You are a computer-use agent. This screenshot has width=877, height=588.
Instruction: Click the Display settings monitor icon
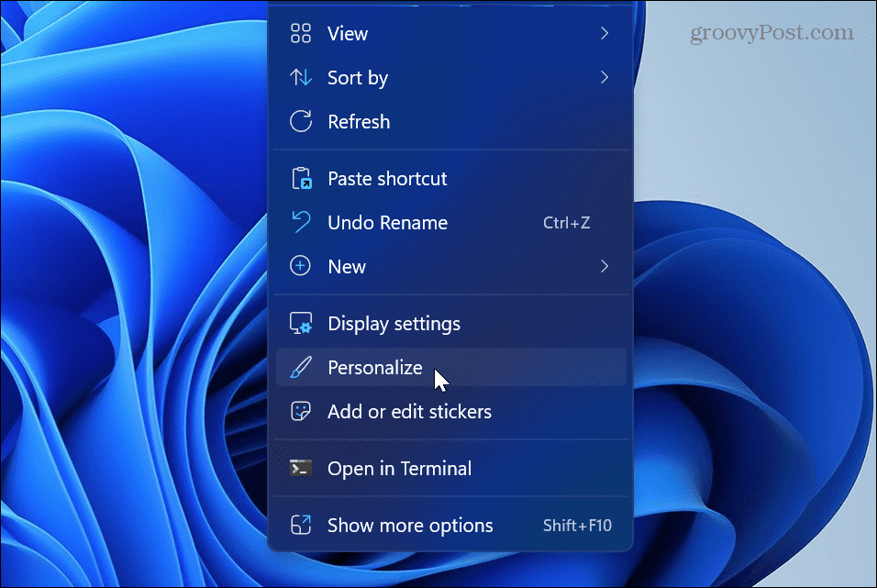tap(300, 323)
